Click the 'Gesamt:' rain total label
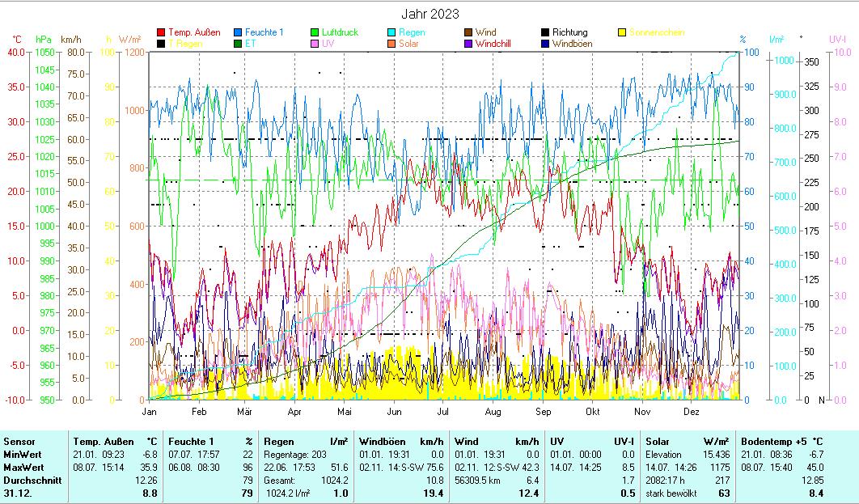The height and width of the screenshot is (504, 859). 279,481
